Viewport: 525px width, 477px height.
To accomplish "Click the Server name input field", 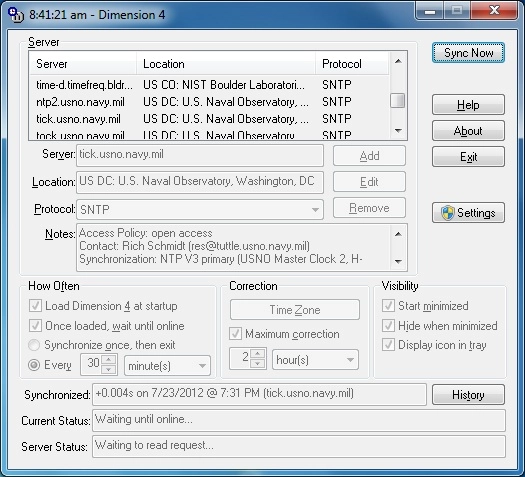I will (x=200, y=155).
